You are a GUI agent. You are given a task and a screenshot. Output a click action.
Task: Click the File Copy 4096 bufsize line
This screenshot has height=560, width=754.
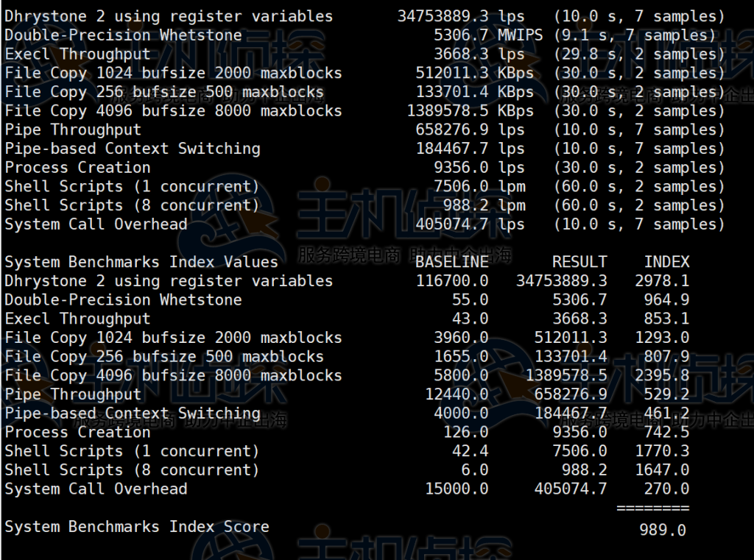click(173, 110)
